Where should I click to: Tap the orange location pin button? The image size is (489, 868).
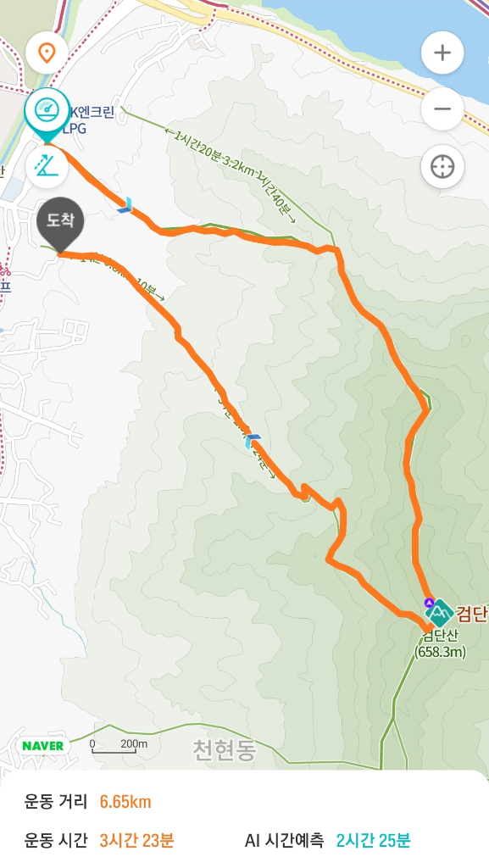tap(47, 53)
